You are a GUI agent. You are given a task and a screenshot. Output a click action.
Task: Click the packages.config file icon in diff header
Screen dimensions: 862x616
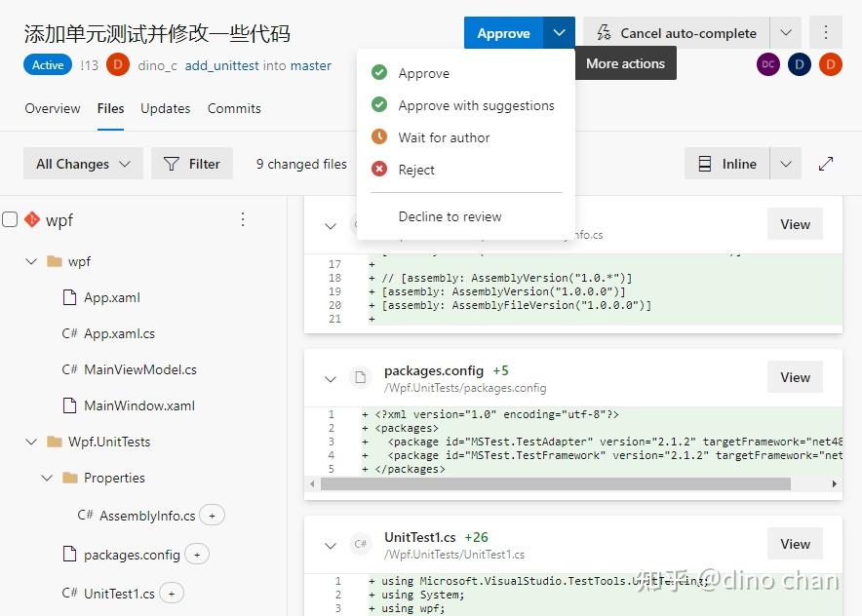(x=361, y=378)
